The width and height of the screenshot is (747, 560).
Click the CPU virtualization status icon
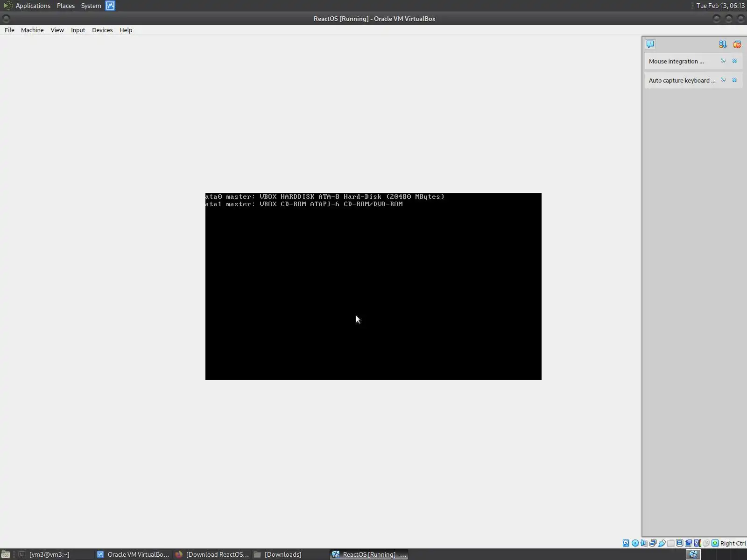coord(697,543)
